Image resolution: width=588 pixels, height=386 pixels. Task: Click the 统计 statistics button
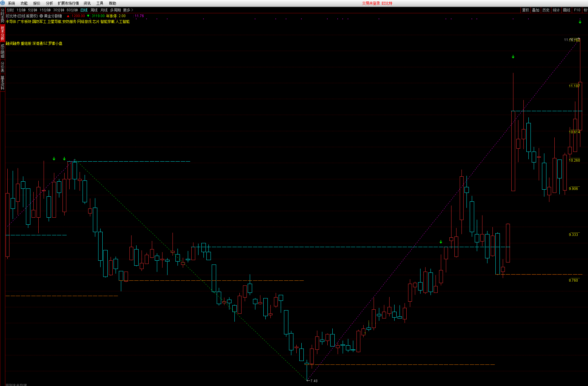tap(556, 10)
